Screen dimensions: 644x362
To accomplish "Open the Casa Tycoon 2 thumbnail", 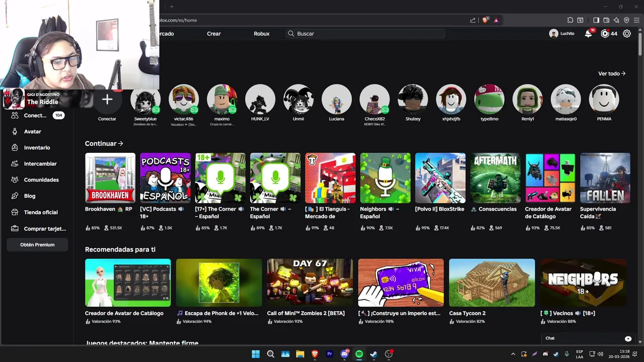I will 492,283.
